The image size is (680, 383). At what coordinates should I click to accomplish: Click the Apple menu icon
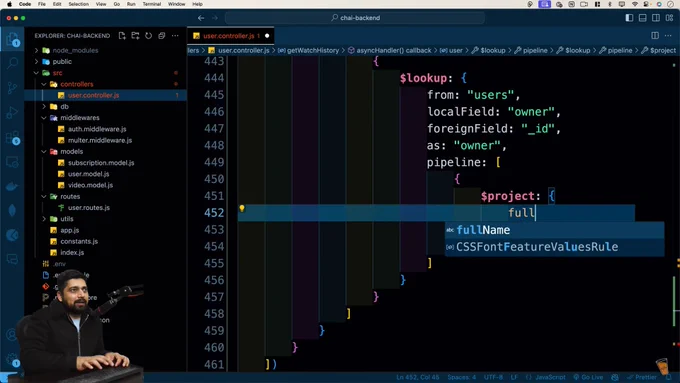click(9, 4)
